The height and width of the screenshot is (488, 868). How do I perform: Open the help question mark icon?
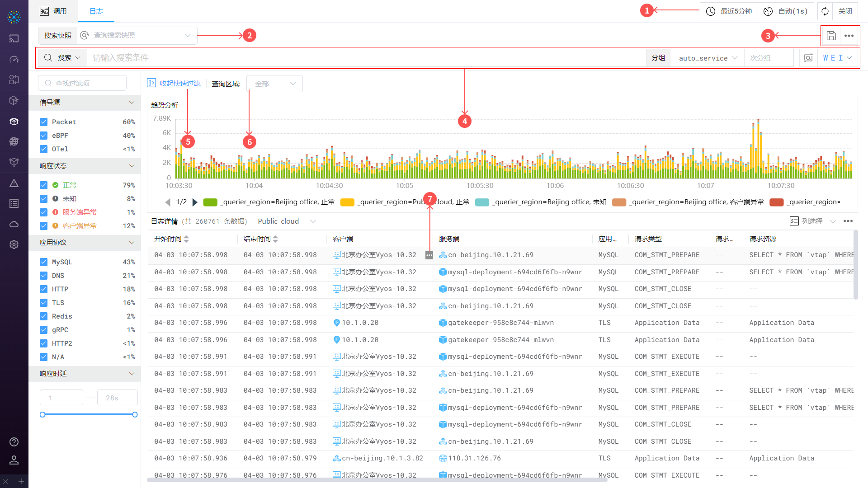tap(14, 442)
